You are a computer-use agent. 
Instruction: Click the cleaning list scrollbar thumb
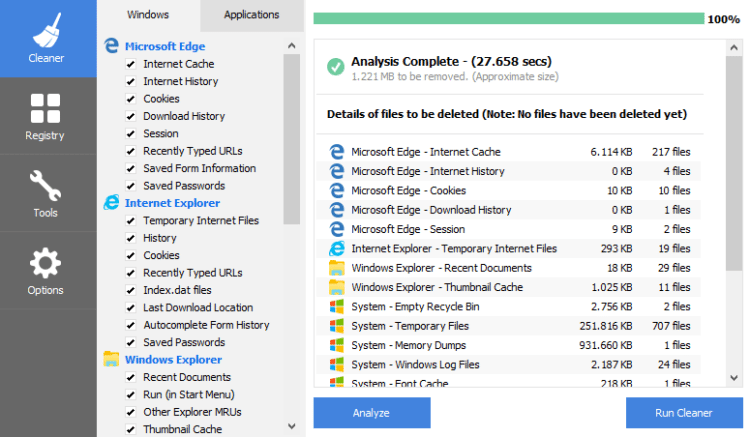pyautogui.click(x=292, y=139)
